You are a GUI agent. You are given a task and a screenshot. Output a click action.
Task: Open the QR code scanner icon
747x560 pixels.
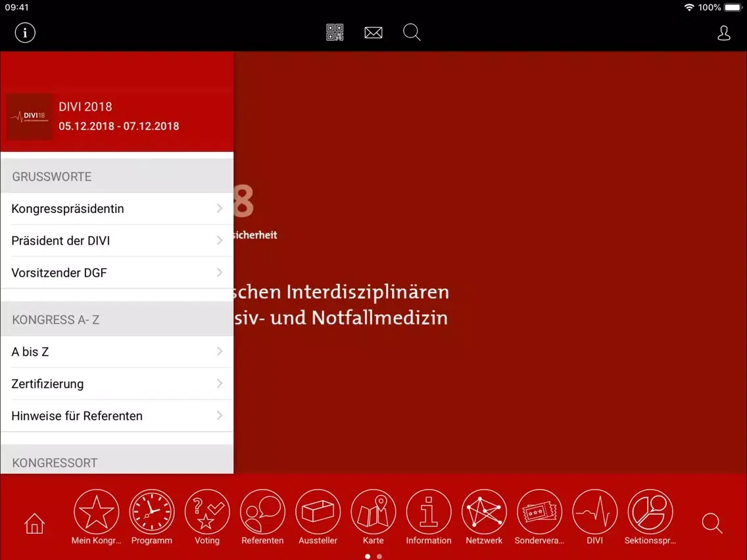(335, 32)
